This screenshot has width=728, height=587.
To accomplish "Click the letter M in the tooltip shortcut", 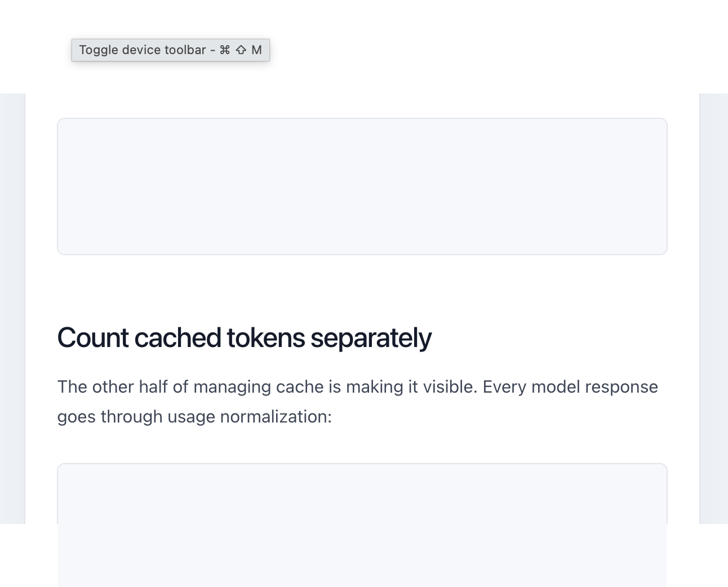I will pos(256,50).
